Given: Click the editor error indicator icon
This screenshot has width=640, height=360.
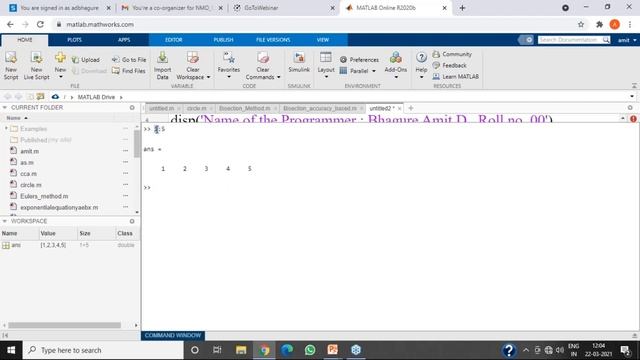Looking at the screenshot, I should [633, 118].
